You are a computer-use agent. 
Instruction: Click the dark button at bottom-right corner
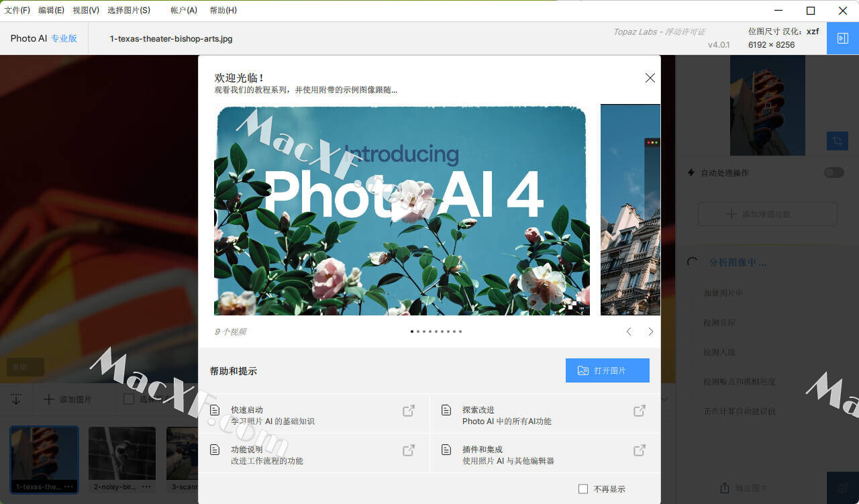[x=843, y=488]
